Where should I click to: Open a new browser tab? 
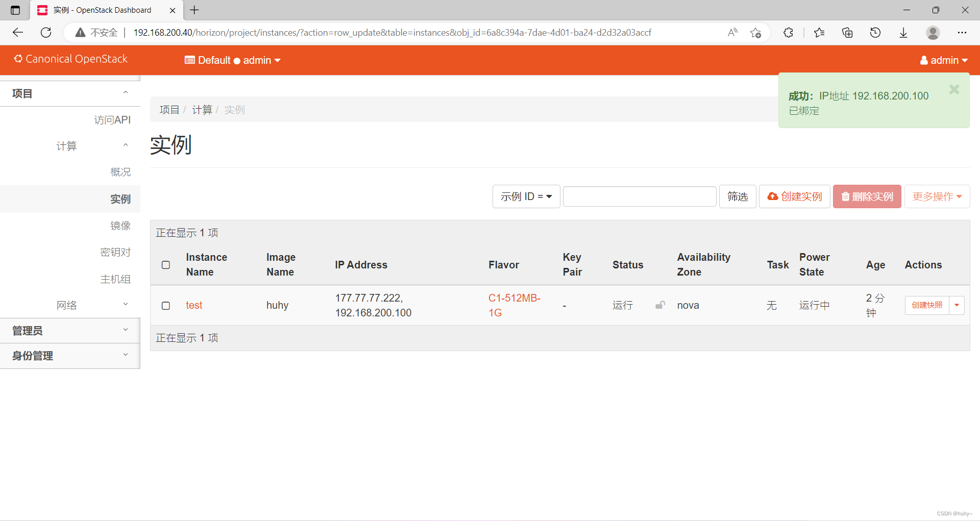[x=194, y=10]
